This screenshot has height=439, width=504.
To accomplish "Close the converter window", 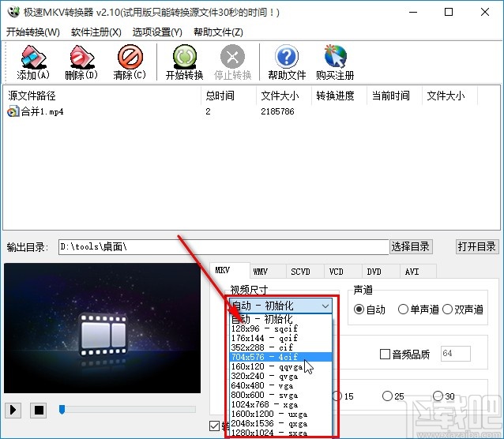I will point(485,12).
